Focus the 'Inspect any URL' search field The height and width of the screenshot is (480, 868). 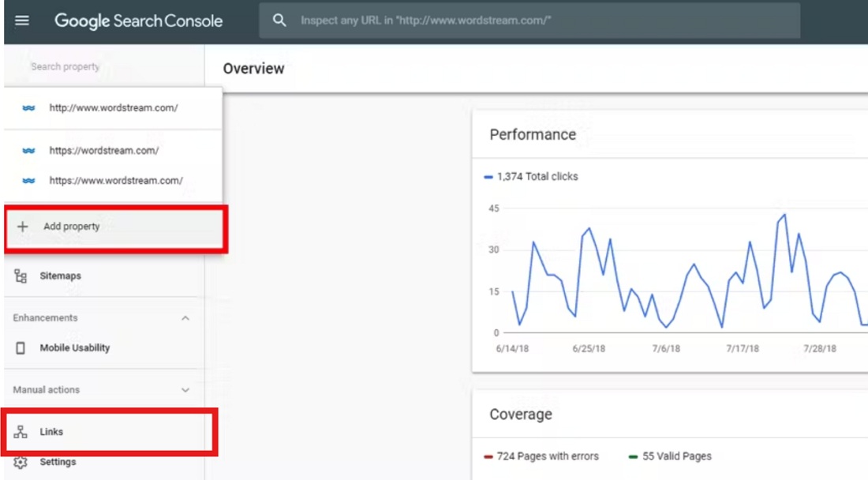(x=529, y=21)
